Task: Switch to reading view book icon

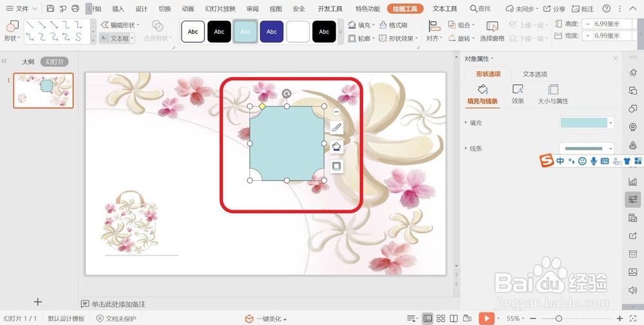Action: [454, 319]
